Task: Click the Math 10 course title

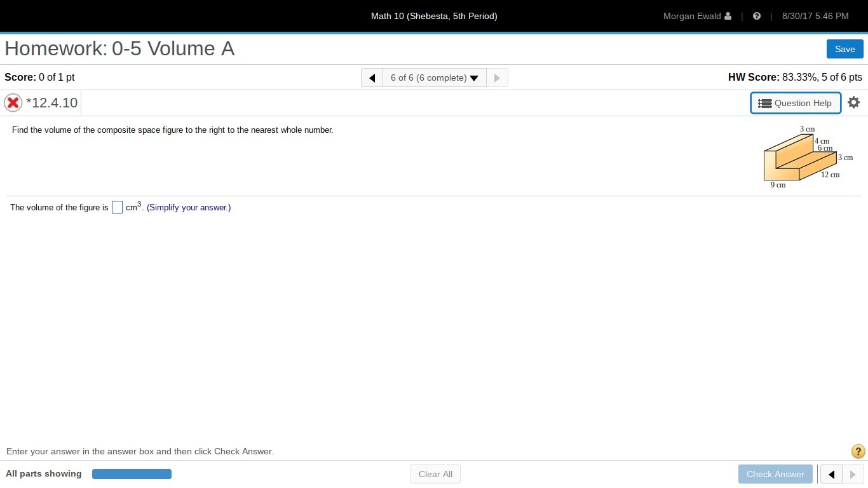Action: pyautogui.click(x=434, y=16)
